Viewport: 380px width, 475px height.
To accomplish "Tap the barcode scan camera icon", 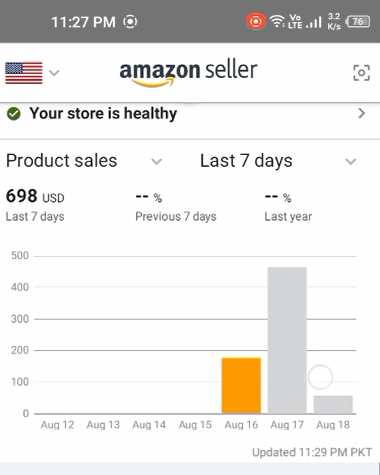I will click(x=361, y=73).
